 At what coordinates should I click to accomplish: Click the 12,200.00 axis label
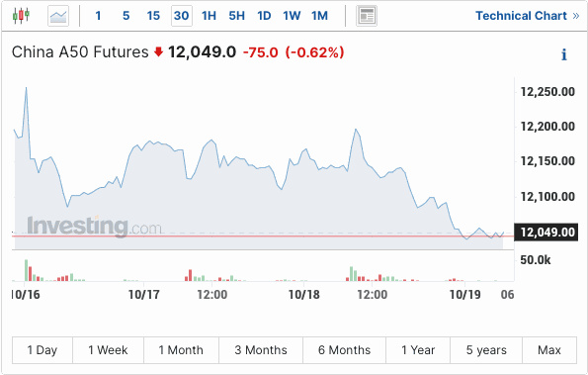pos(547,127)
